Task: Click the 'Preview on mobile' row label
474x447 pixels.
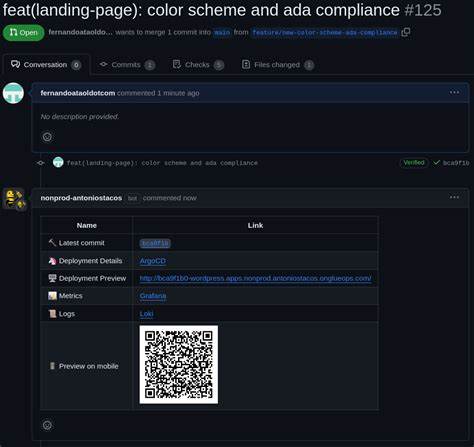Action: [88, 366]
